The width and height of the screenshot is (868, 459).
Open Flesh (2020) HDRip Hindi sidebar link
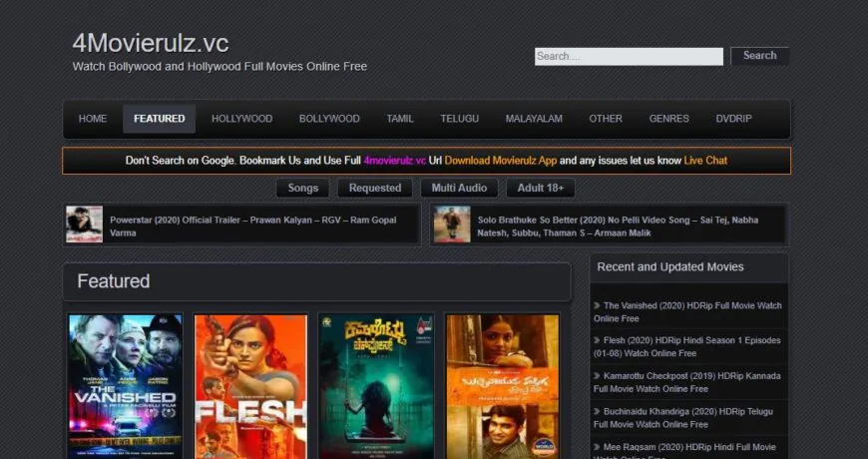click(x=687, y=346)
